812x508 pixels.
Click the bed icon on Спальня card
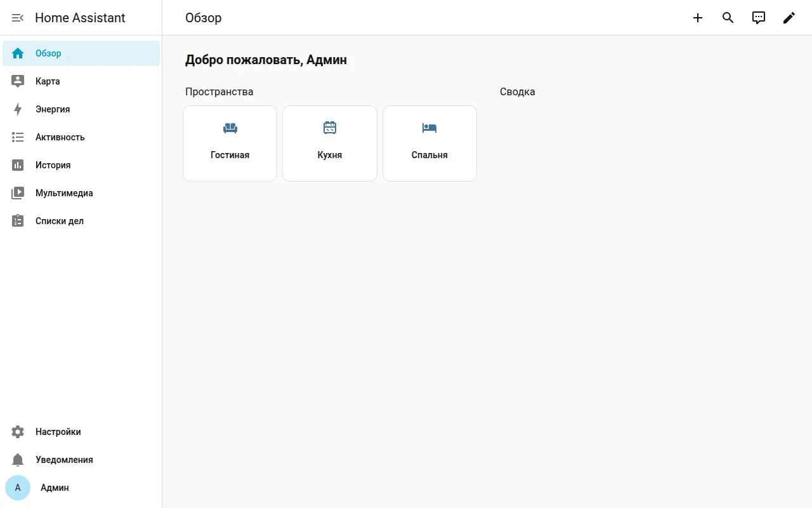pos(429,128)
